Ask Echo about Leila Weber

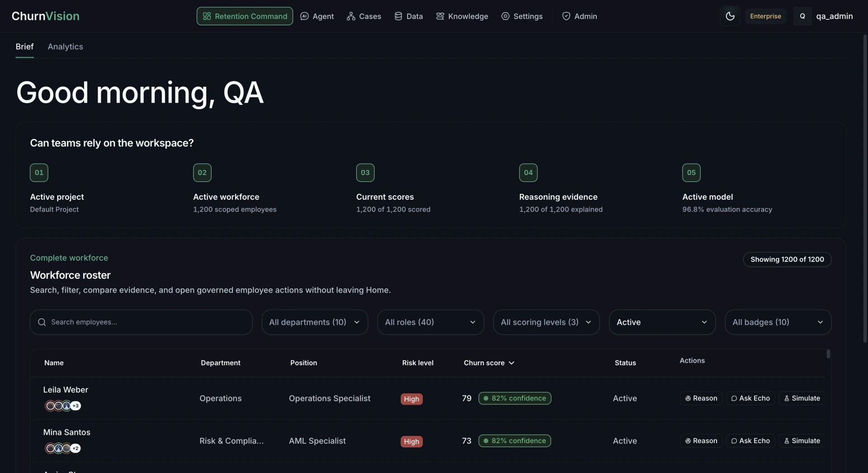click(x=750, y=398)
